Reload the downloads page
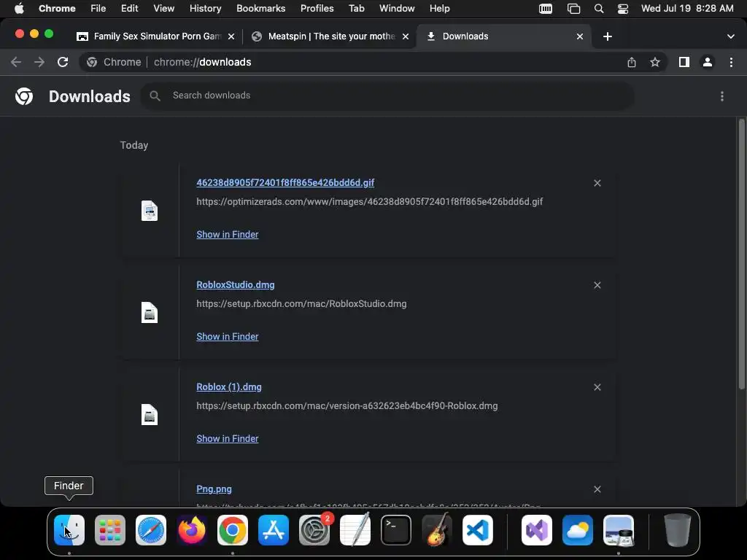 [x=63, y=62]
